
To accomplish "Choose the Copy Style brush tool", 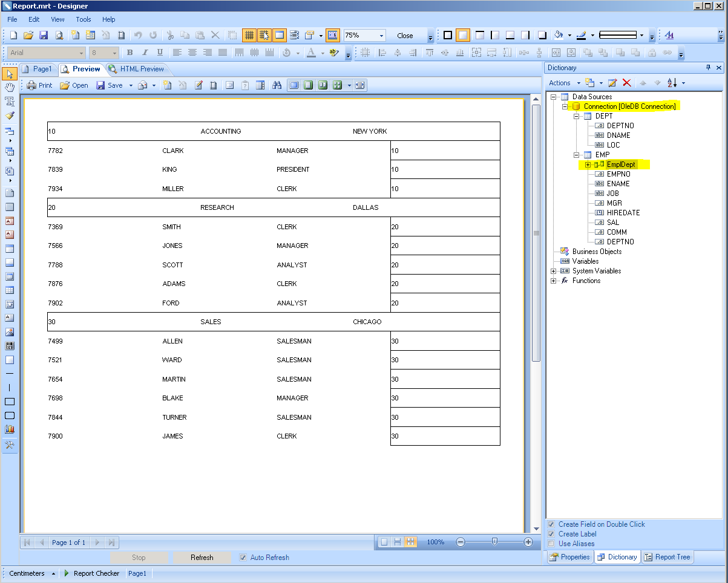I will coord(9,116).
